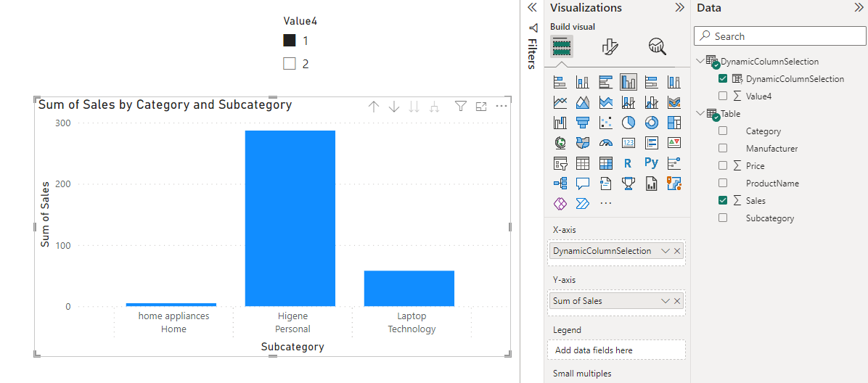Viewport: 868px width, 383px height.
Task: Select the Waterfall chart visual
Action: click(x=560, y=123)
